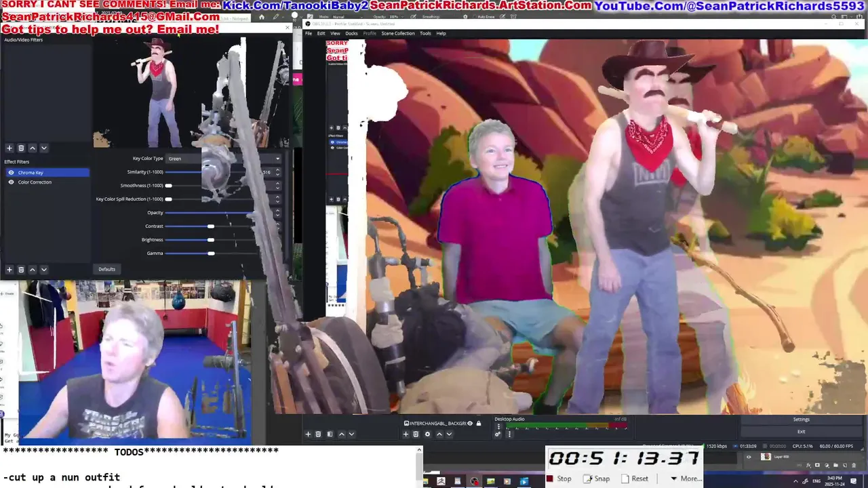Open OBS Tools menu

tap(425, 33)
